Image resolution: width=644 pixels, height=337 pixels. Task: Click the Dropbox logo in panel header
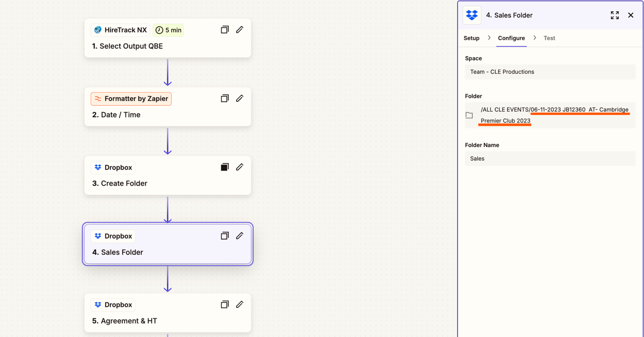472,15
